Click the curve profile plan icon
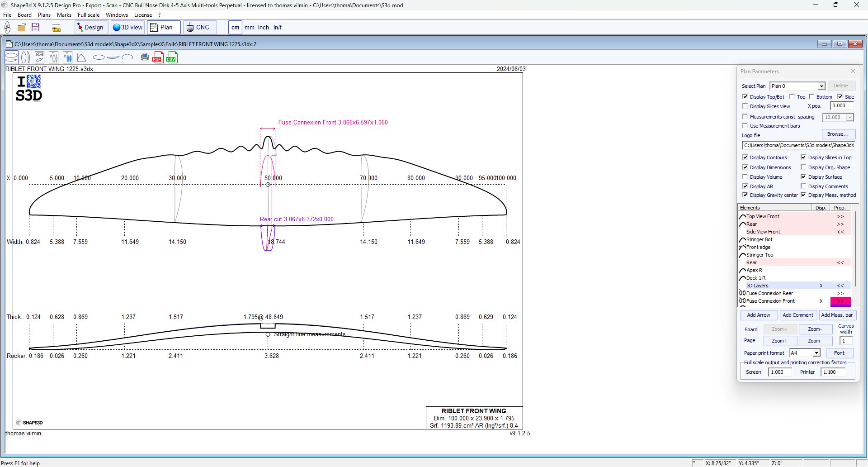 (81, 57)
